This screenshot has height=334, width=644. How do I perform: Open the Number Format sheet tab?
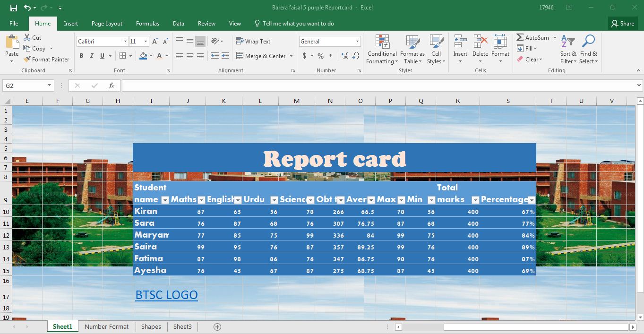106,326
